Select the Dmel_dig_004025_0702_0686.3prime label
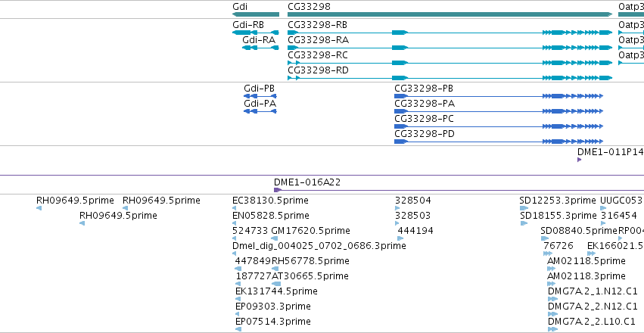 (x=319, y=246)
